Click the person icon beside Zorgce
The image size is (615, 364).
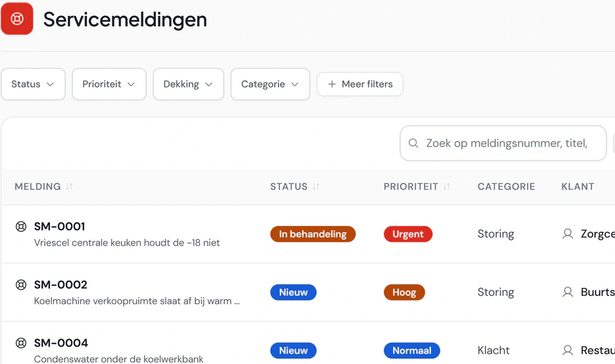click(x=568, y=234)
